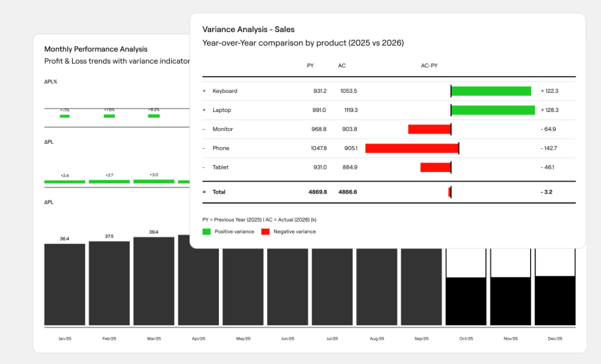Click the red Negative variance legend swatch
This screenshot has height=364, width=601.
[x=265, y=232]
